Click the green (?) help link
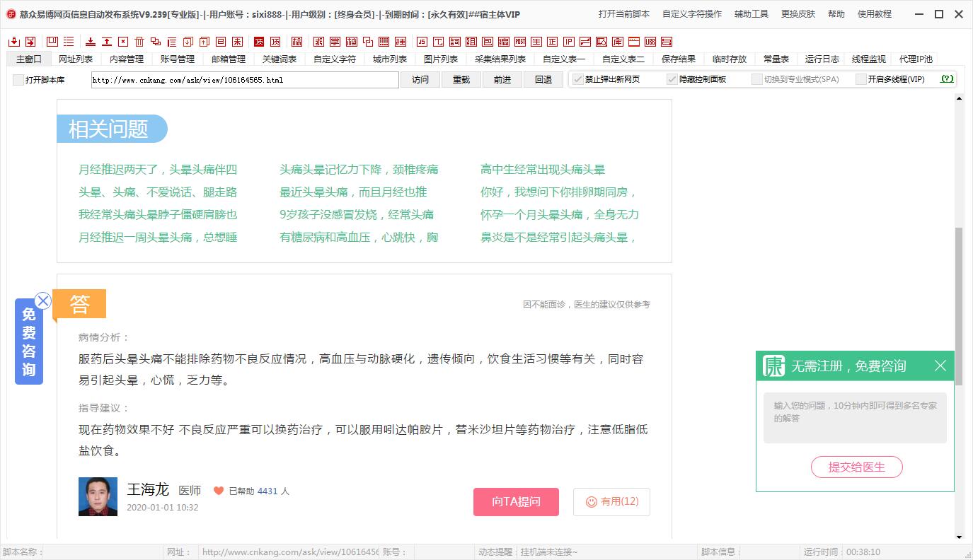The image size is (973, 560). tap(947, 79)
